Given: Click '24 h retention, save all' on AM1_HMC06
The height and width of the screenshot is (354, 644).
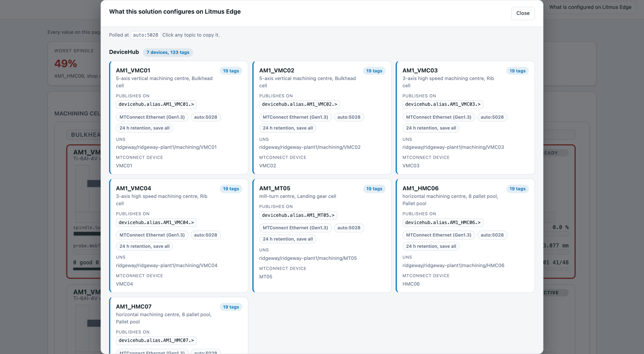Looking at the screenshot, I should pyautogui.click(x=431, y=246).
